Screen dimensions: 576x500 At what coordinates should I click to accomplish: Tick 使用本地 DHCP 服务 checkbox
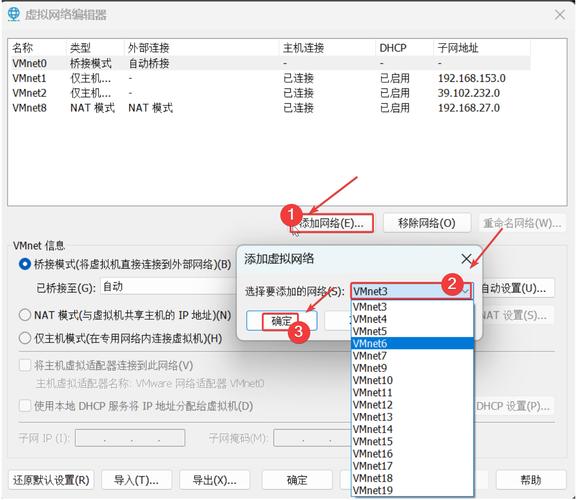tap(25, 406)
